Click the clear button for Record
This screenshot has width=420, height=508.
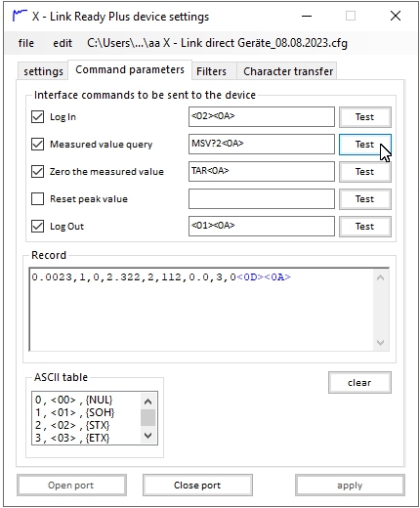click(x=359, y=382)
